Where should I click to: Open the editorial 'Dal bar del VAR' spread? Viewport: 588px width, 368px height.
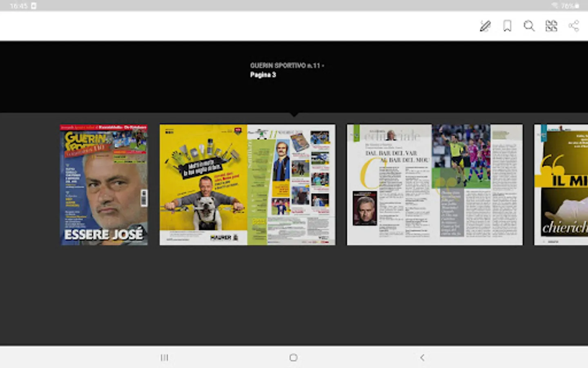[435, 185]
